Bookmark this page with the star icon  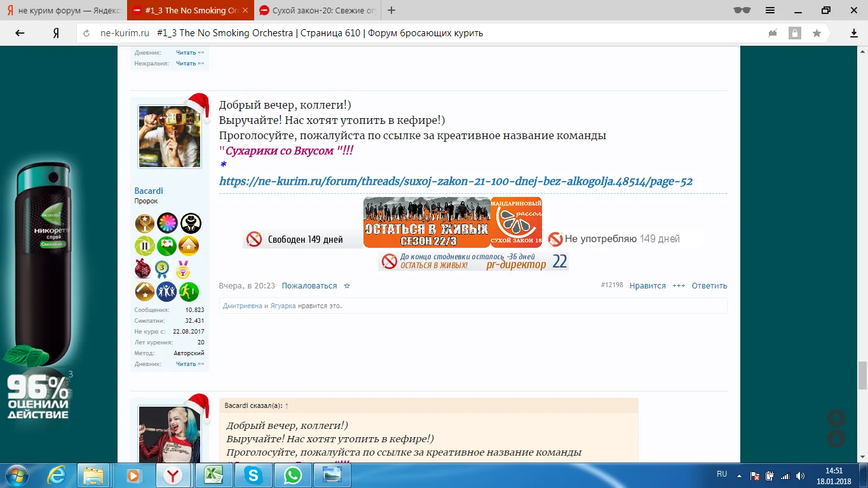coord(817,33)
